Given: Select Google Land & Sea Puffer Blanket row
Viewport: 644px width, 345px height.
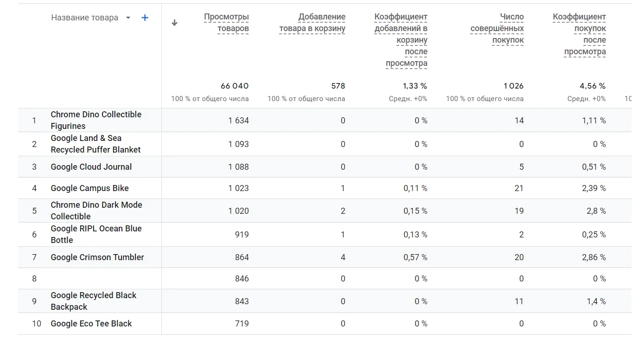Looking at the screenshot, I should pyautogui.click(x=96, y=144).
